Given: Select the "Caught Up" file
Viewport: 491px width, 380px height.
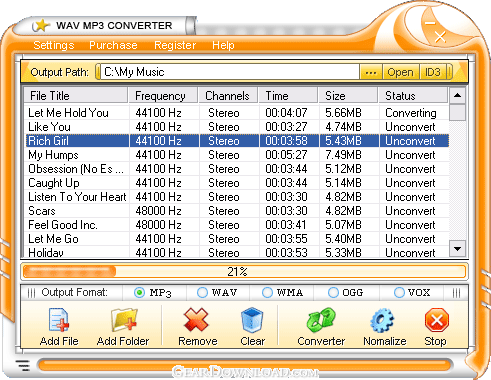Looking at the screenshot, I should [x=237, y=183].
